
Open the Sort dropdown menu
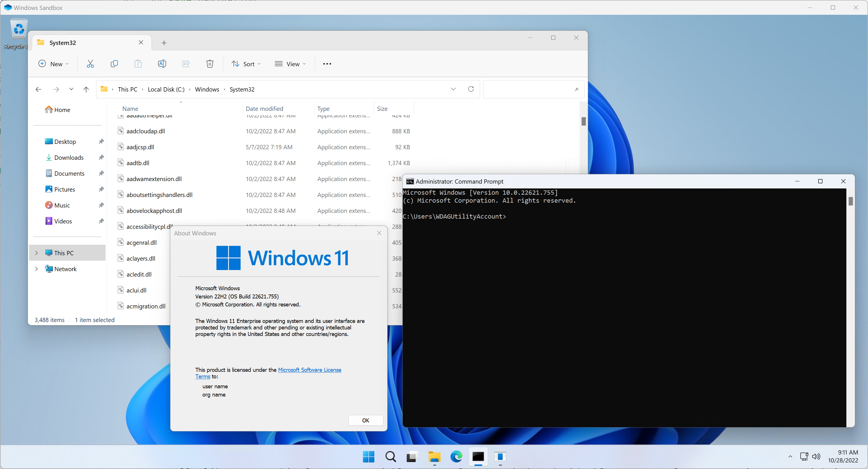point(246,64)
